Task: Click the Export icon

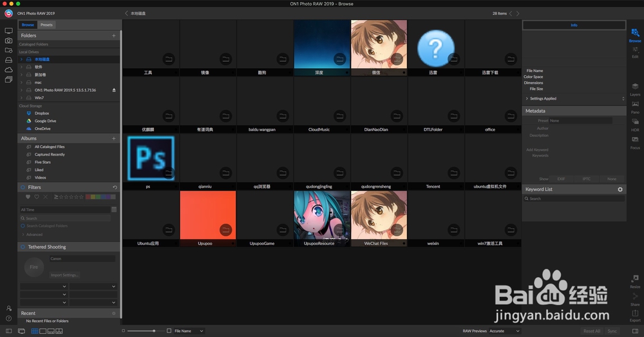Action: (x=635, y=316)
